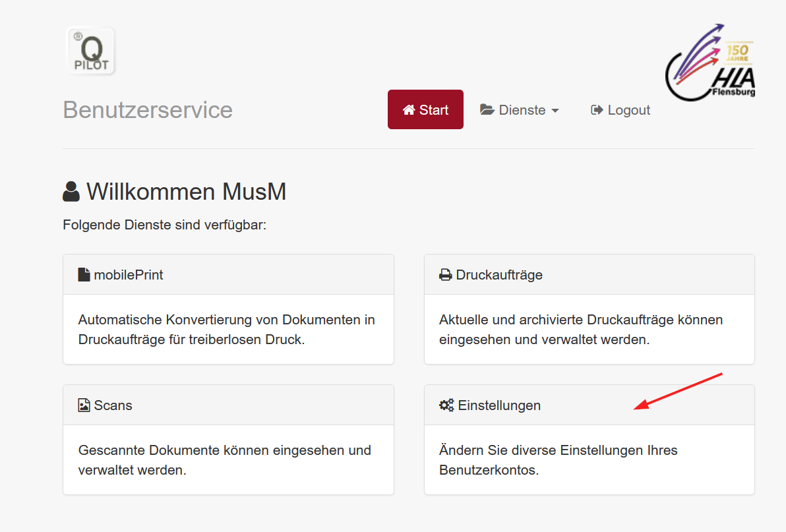Click the picture icon beside Scans
786x532 pixels.
pyautogui.click(x=84, y=405)
